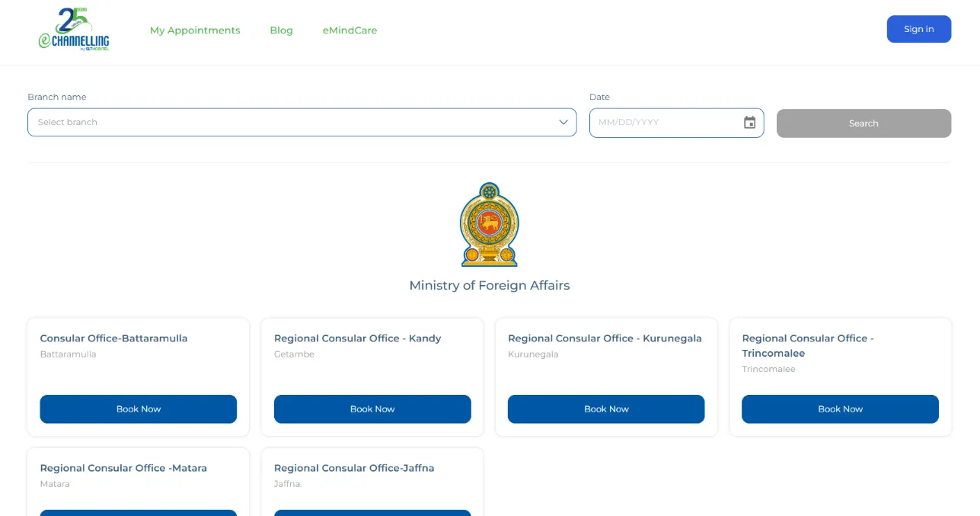This screenshot has width=980, height=516.
Task: Click the Sri Lanka government emblem
Action: click(x=490, y=225)
